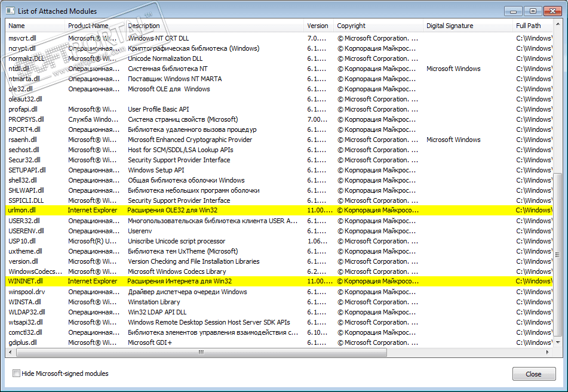Sort by the Full Path column header
The image size is (568, 392).
(x=533, y=26)
